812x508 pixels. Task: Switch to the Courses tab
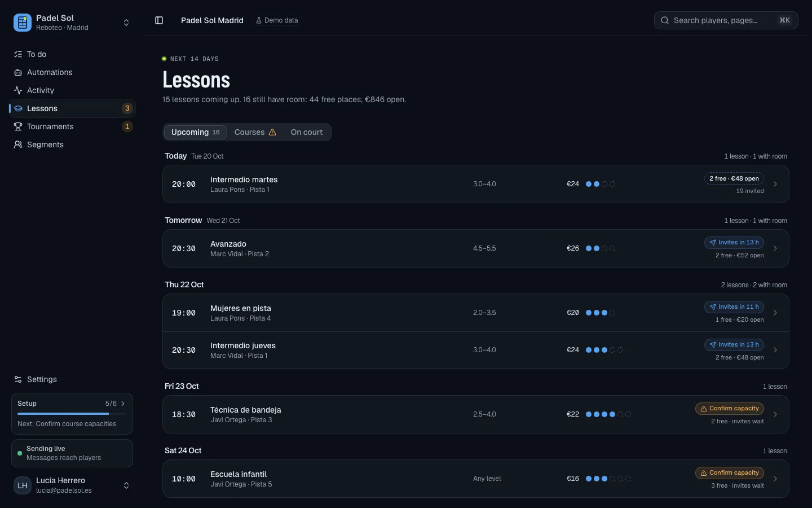(x=255, y=132)
